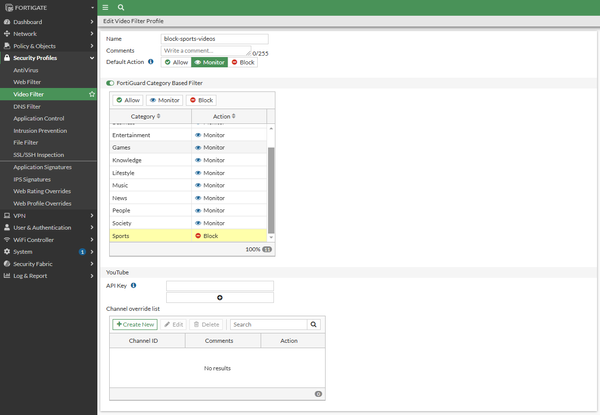Click the Policy & Objects icon
This screenshot has height=415, width=600.
(x=7, y=46)
